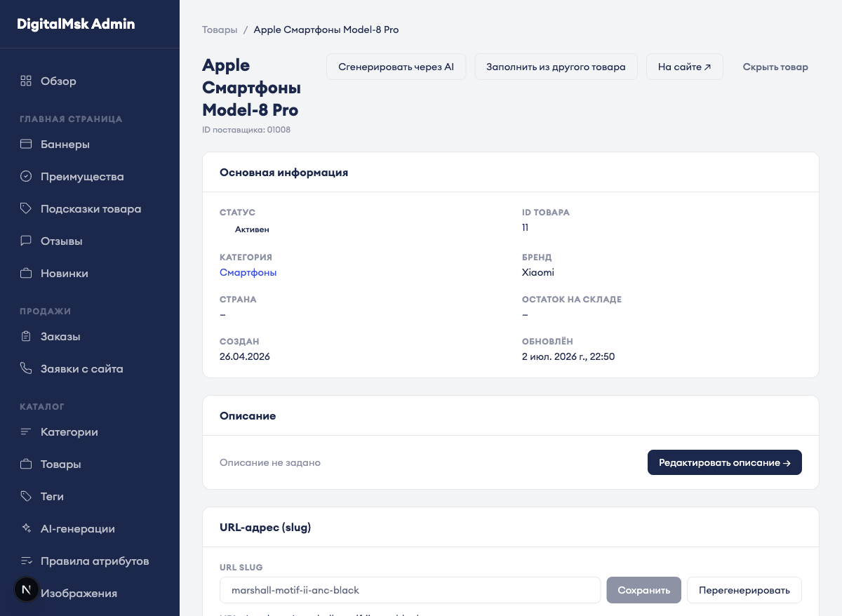Click the Баннеры icon in sidebar
Image resolution: width=842 pixels, height=616 pixels.
point(26,145)
